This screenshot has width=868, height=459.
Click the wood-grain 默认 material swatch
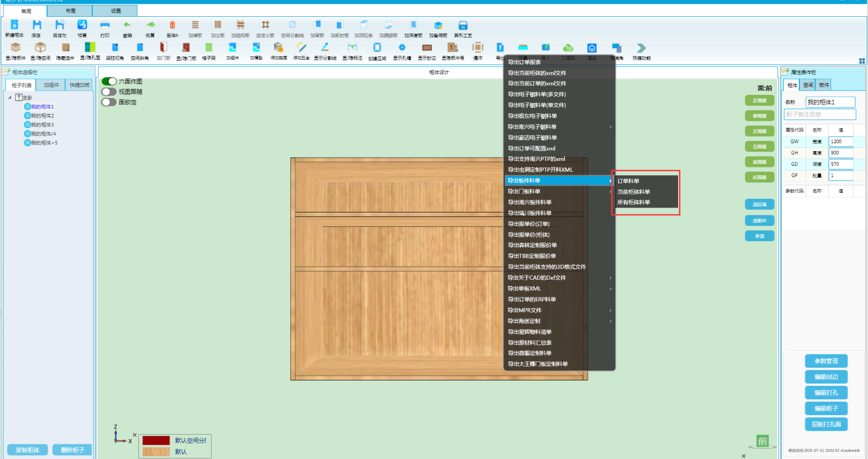pyautogui.click(x=156, y=451)
